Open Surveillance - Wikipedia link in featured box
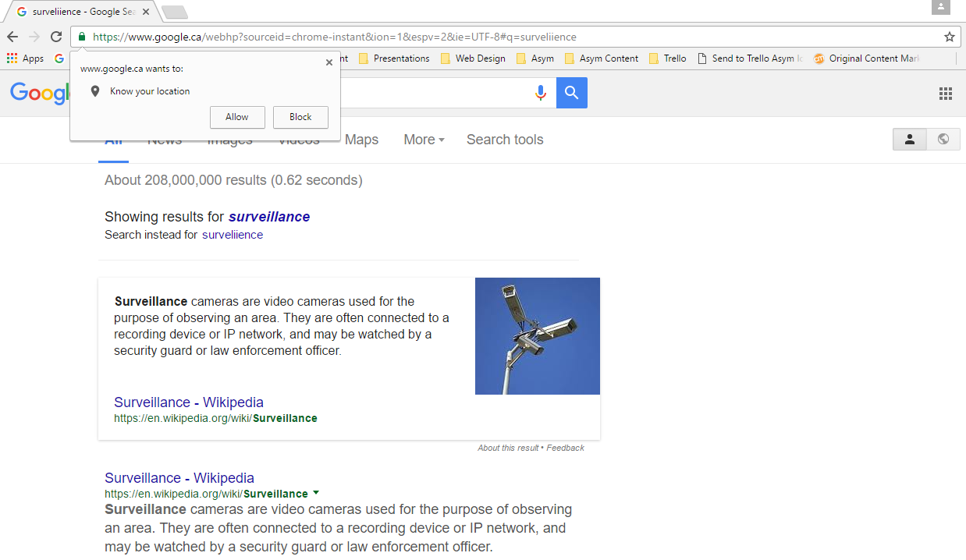966x560 pixels. point(189,402)
